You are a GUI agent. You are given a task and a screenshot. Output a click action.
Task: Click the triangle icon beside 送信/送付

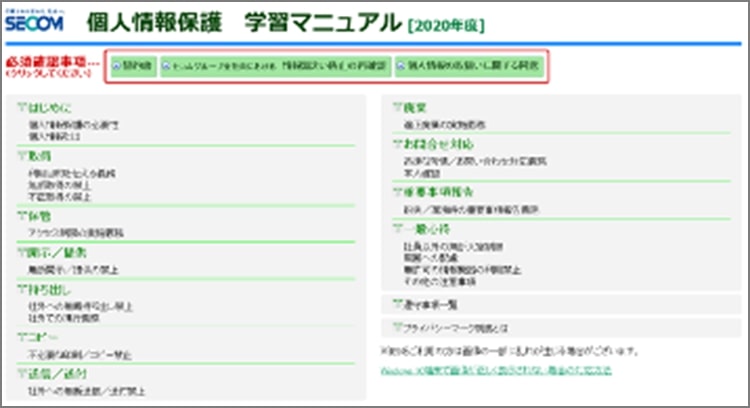tap(22, 374)
